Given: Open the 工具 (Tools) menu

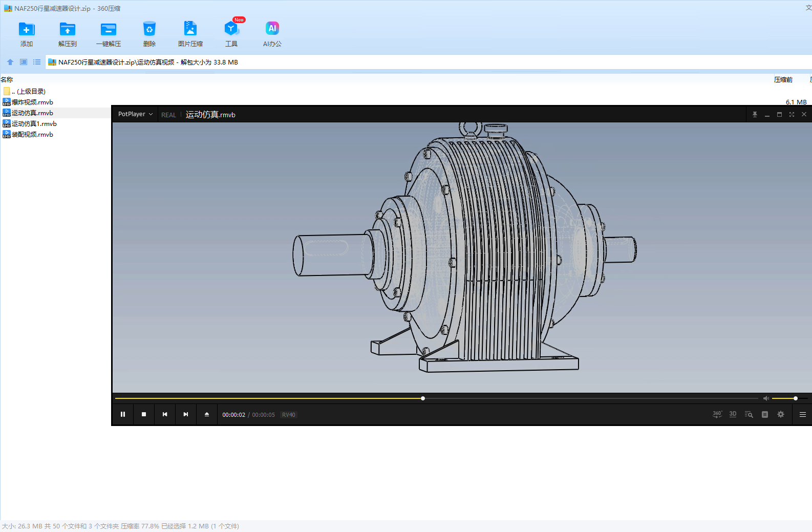Looking at the screenshot, I should coord(231,30).
